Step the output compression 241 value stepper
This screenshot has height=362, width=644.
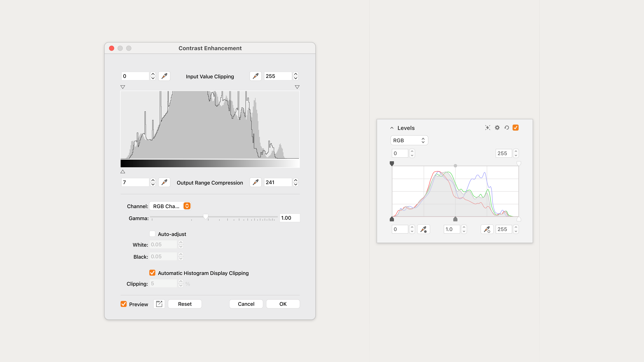[296, 182]
